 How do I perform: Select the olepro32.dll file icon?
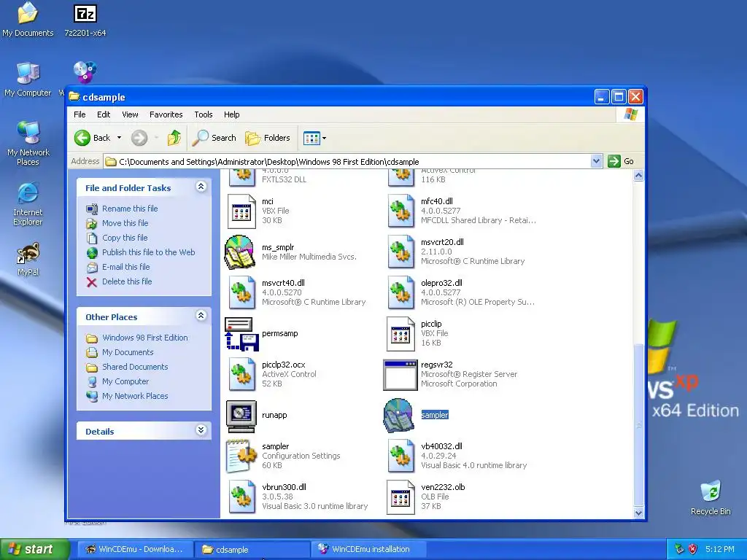tap(400, 293)
